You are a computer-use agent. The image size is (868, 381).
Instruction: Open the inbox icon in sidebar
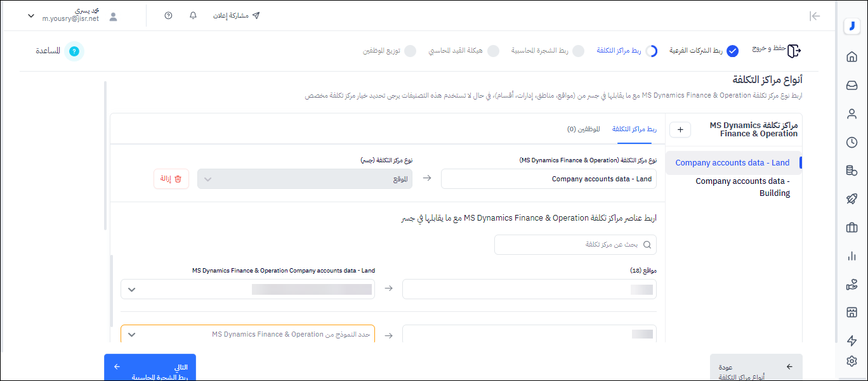click(x=852, y=86)
